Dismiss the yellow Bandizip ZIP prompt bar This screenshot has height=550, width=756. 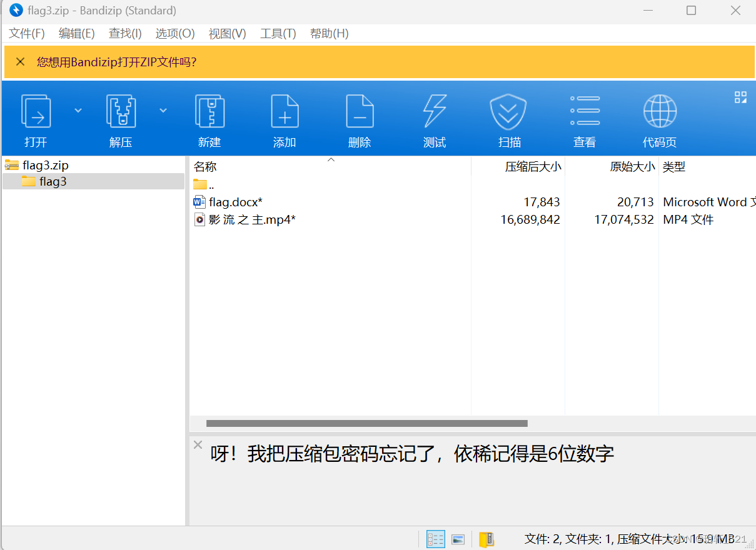[x=20, y=62]
